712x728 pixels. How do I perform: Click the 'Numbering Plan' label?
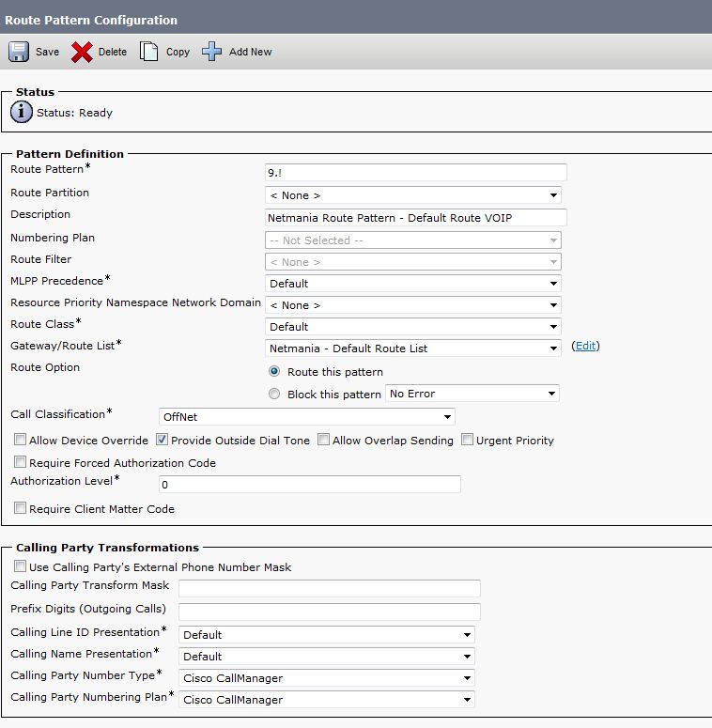[x=53, y=238]
